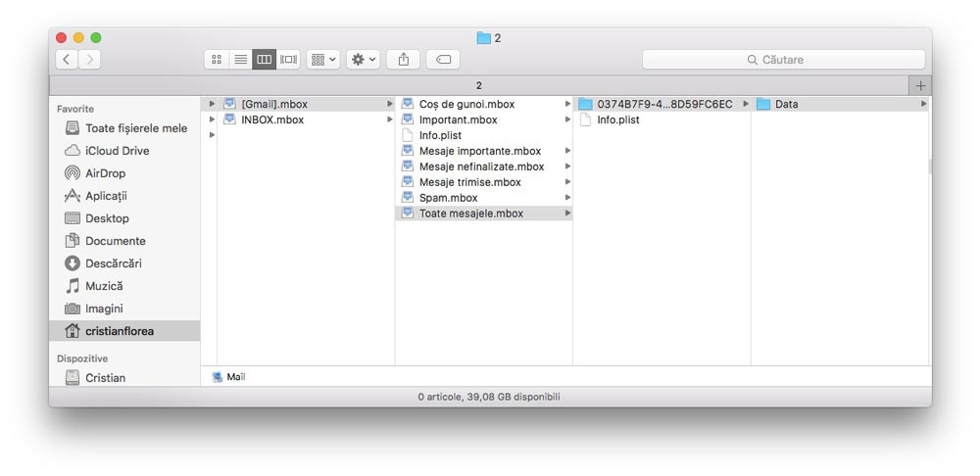Screen dimensions: 980x476
Task: Go forward with the right chevron button
Action: coord(89,60)
